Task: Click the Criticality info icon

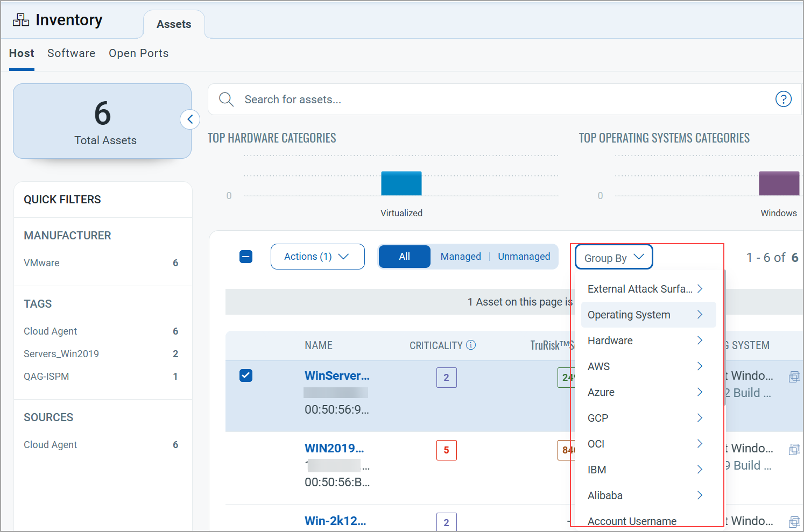Action: (471, 345)
